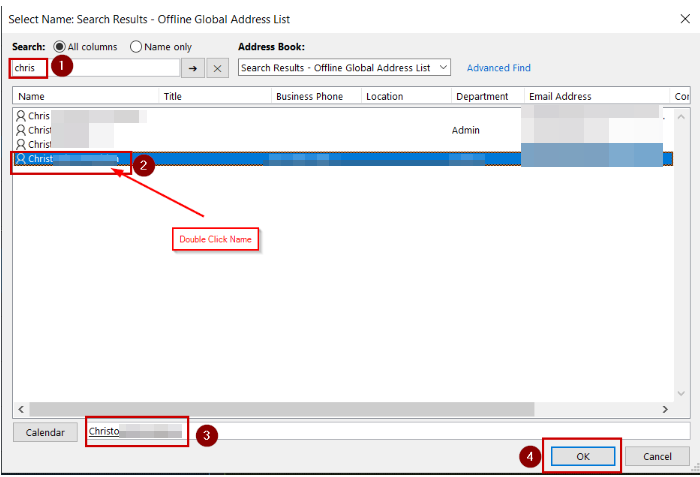The width and height of the screenshot is (700, 477).
Task: Click the horizontal scrollbar left arrow
Action: (x=21, y=410)
